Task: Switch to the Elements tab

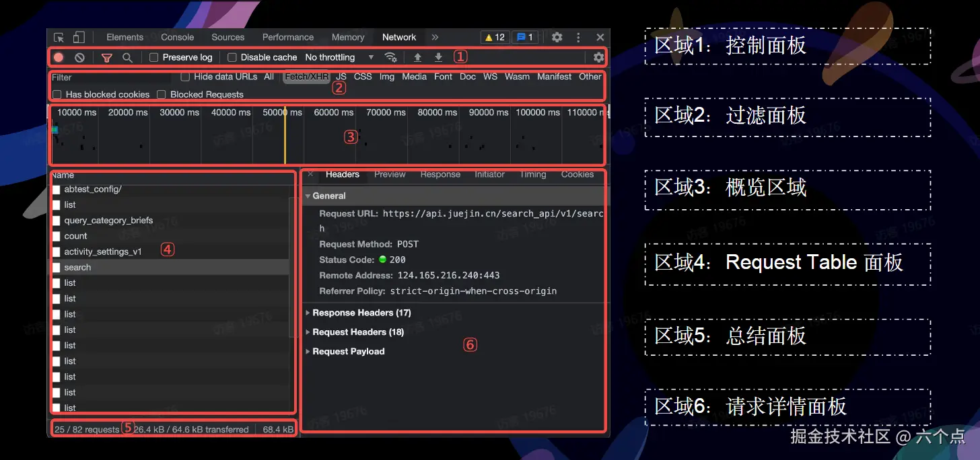Action: click(125, 38)
